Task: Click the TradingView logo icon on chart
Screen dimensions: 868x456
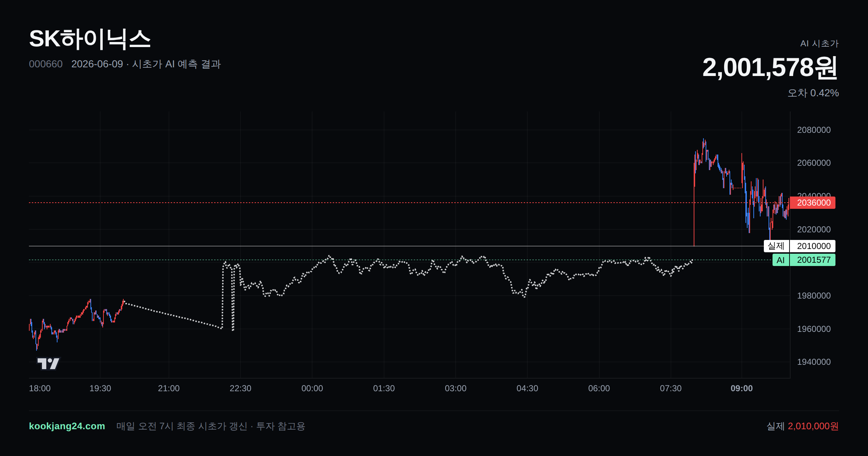Action: (48, 363)
